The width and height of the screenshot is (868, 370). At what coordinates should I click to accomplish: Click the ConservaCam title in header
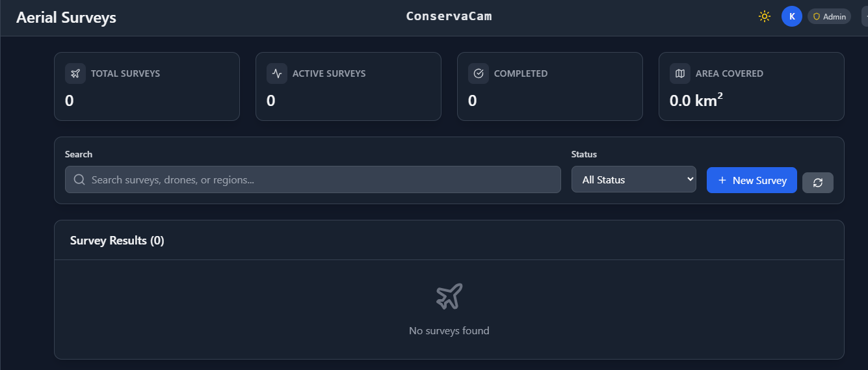click(449, 16)
